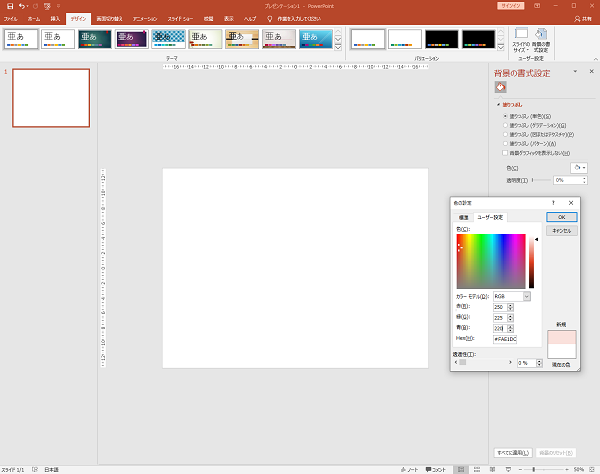Open the Color model RGB combo box
The image size is (600, 474).
click(x=512, y=296)
